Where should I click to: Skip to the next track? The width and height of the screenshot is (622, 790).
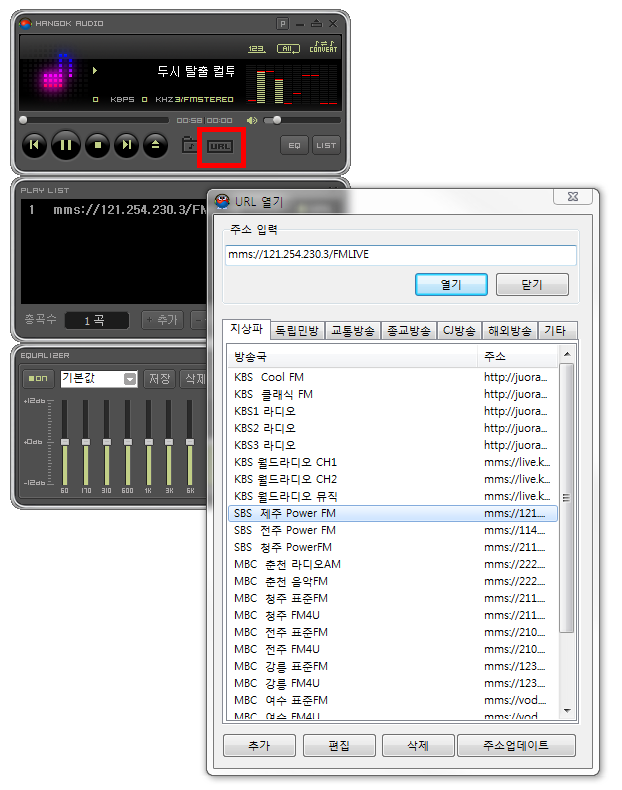click(126, 145)
